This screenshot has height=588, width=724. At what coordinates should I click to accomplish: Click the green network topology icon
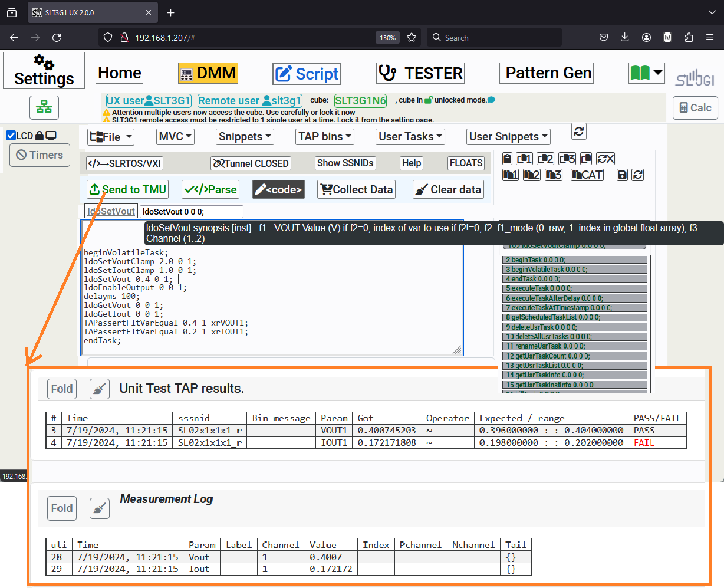(44, 107)
